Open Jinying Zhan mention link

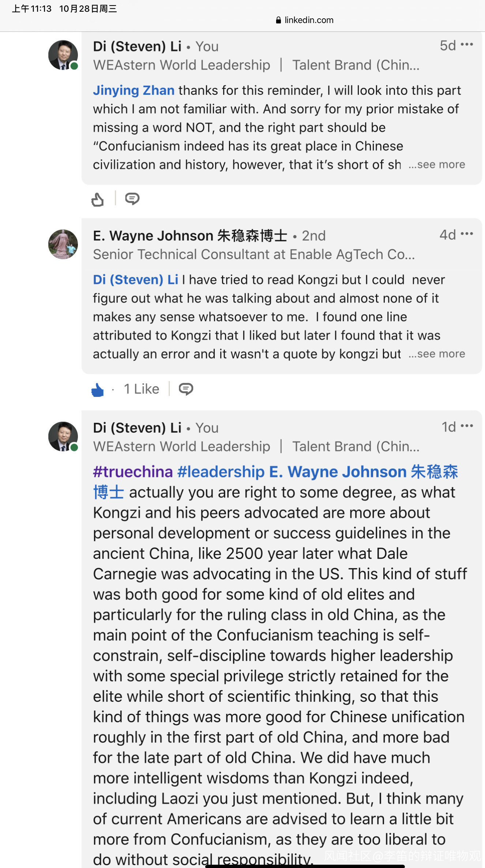pyautogui.click(x=134, y=90)
